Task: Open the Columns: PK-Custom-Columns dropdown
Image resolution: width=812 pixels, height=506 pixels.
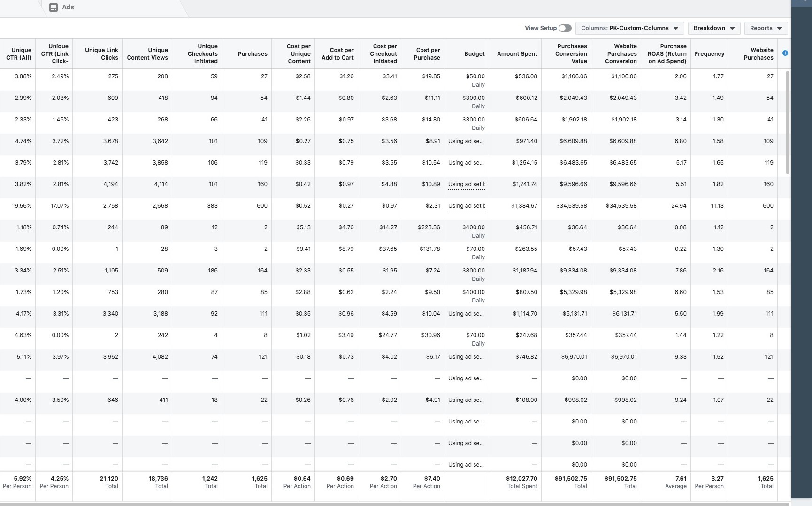Action: [x=629, y=28]
